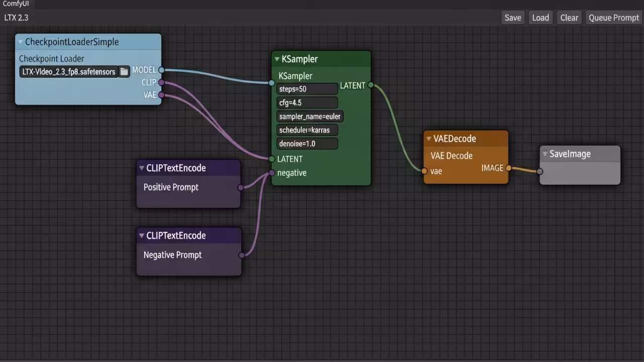Screen dimensions: 644x362
Task: Collapse the VAEDecode node
Action: (429, 139)
